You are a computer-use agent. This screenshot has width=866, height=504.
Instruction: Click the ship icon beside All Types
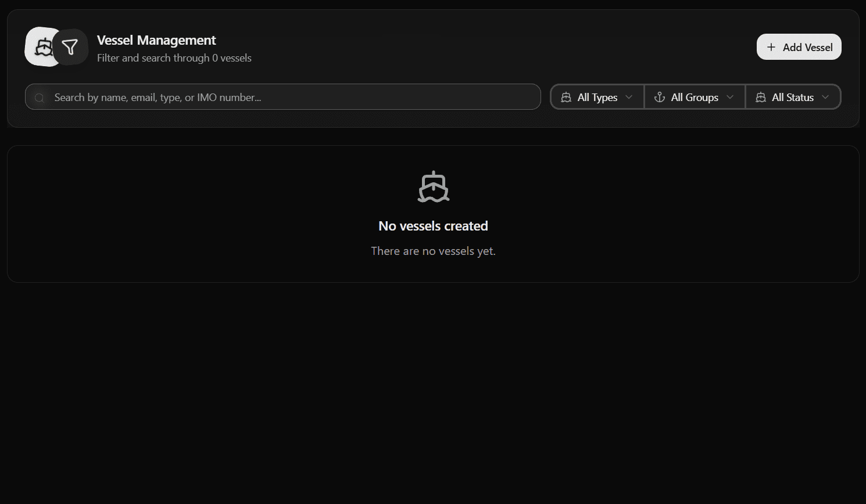pyautogui.click(x=566, y=98)
